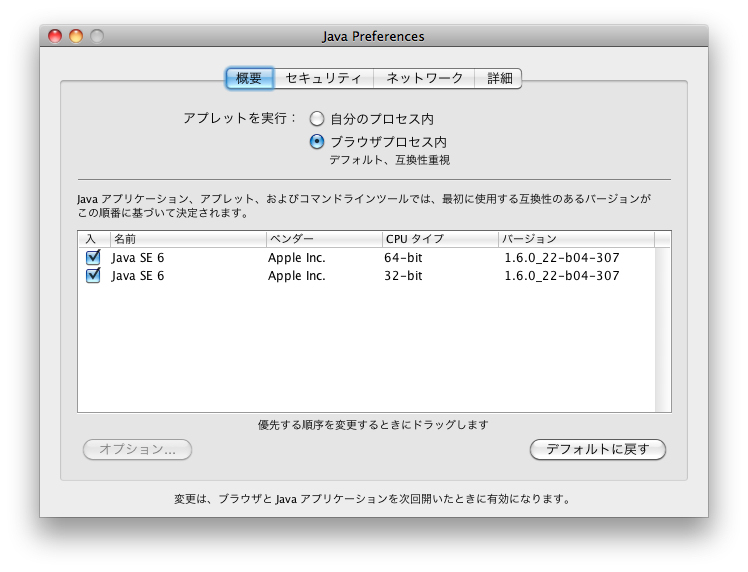748x572 pixels.
Task: Sort by the ベンダー column header
Action: pyautogui.click(x=322, y=239)
